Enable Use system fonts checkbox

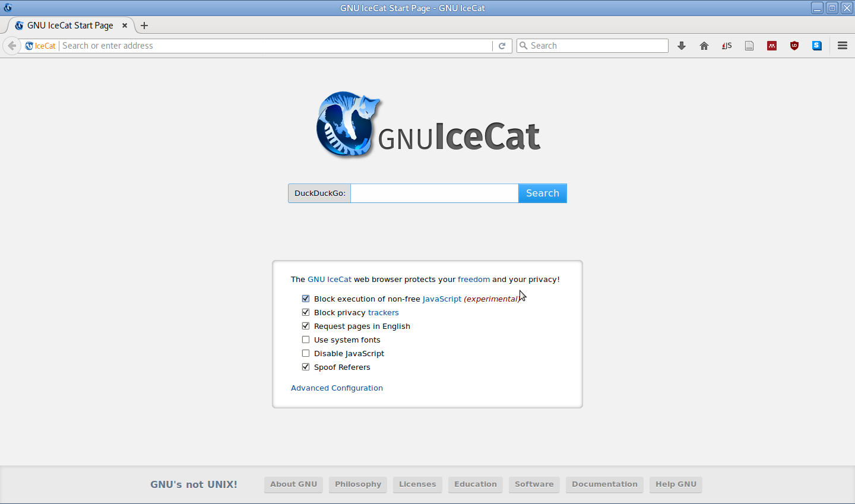pos(306,340)
